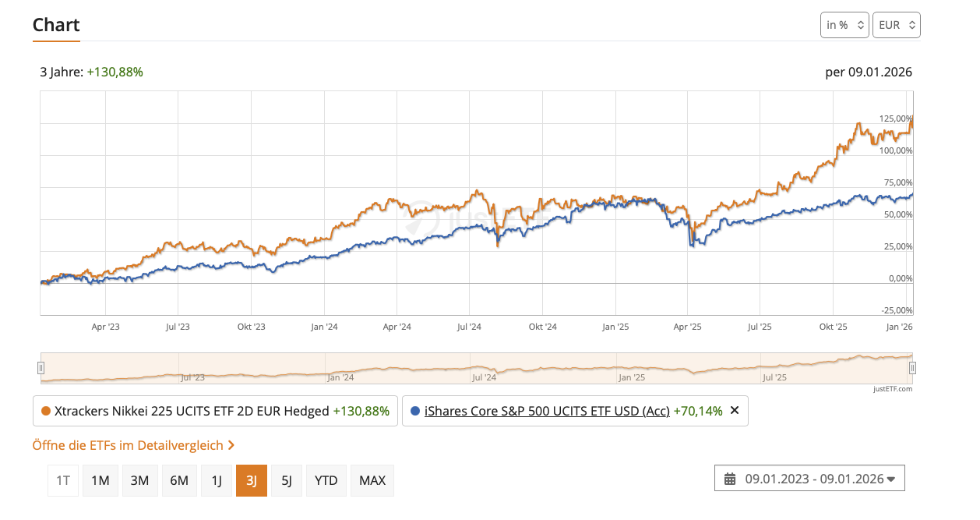980x520 pixels.
Task: Open the EUR currency dropdown
Action: [897, 25]
